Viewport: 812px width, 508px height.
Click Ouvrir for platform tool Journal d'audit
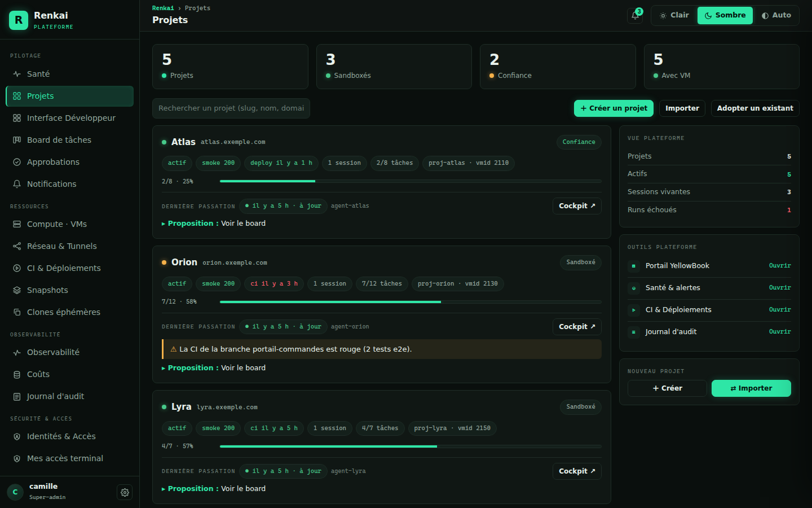pos(780,332)
